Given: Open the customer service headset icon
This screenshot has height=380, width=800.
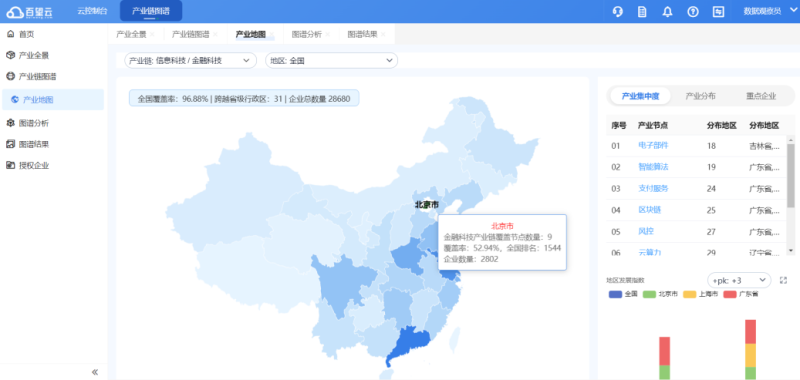Looking at the screenshot, I should pyautogui.click(x=617, y=12).
